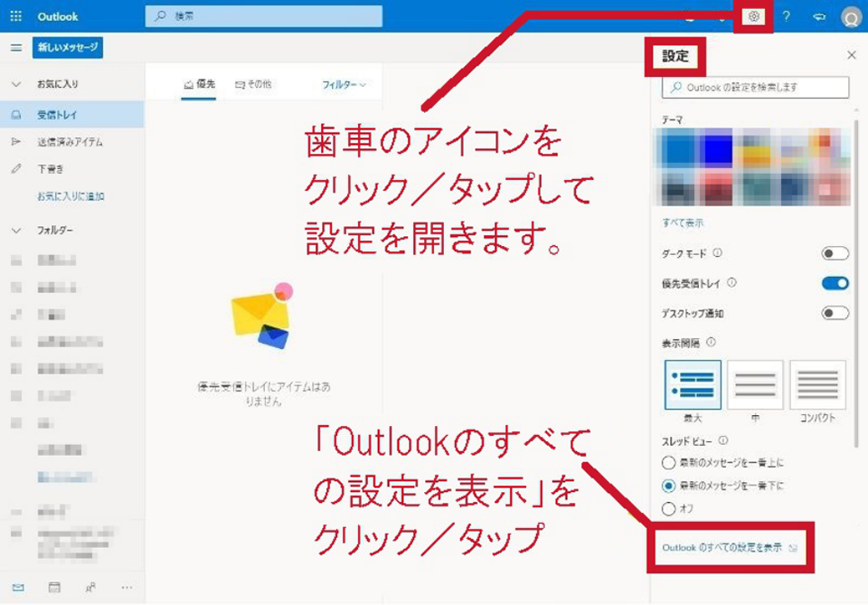The image size is (868, 605).
Task: Toggle ダーク モード switch
Action: [835, 253]
